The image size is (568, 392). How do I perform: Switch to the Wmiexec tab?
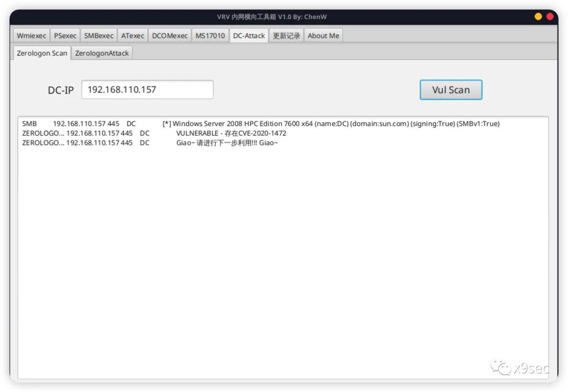pos(31,35)
